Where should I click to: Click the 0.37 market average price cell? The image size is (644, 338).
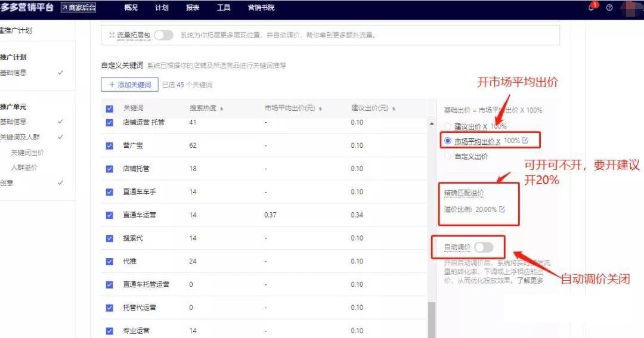(270, 215)
